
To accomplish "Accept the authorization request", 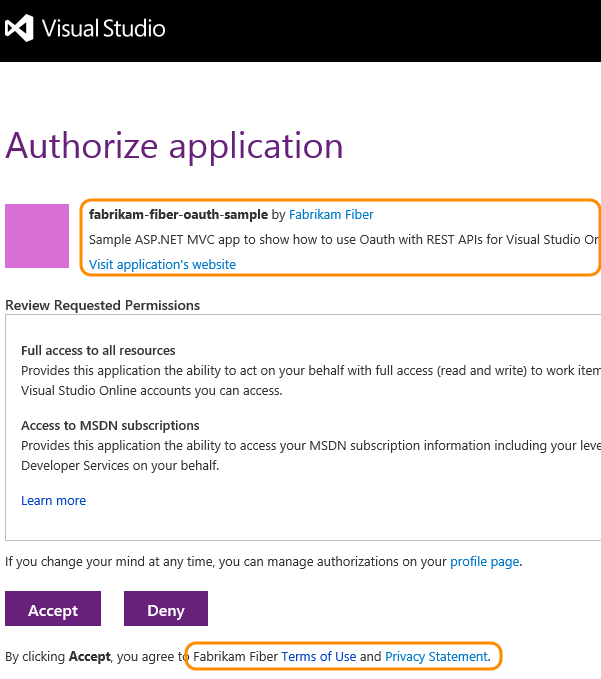I will 53,608.
